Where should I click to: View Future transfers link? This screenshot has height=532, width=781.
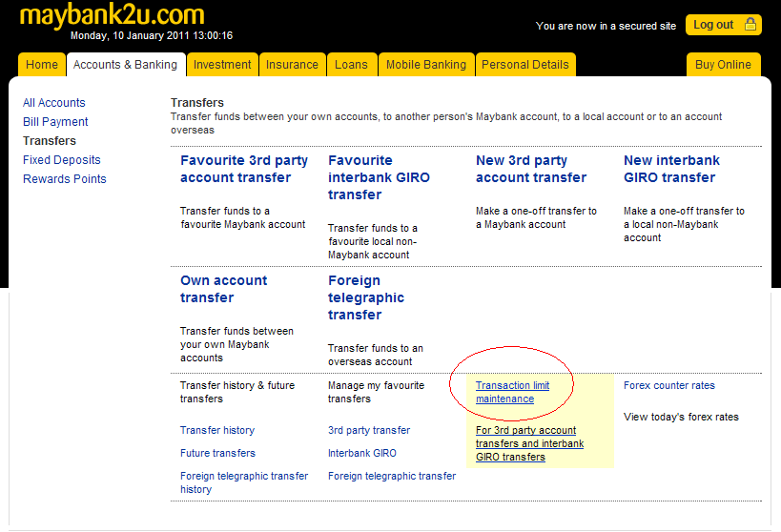click(217, 453)
